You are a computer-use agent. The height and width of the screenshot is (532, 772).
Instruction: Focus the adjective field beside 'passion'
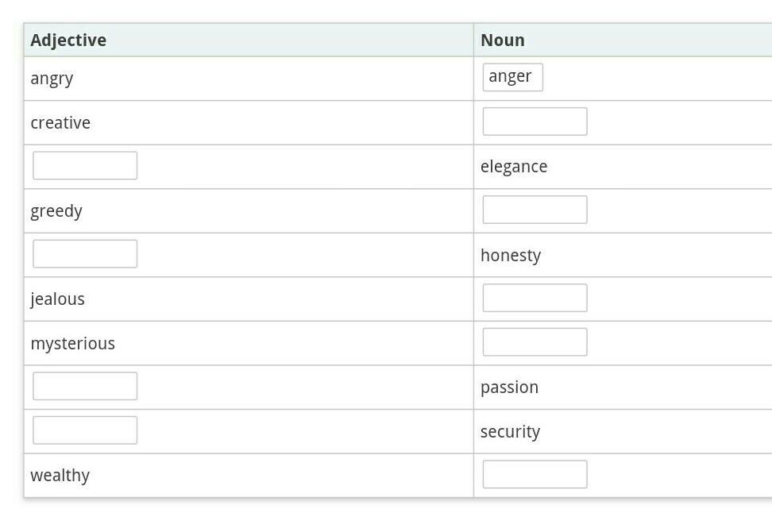tap(85, 386)
